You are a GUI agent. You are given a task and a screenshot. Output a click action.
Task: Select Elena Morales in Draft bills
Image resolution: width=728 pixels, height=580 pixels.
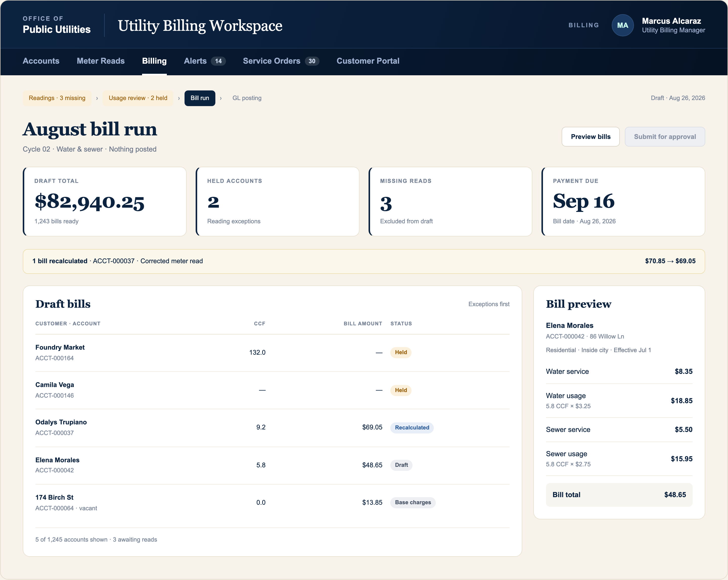point(272,465)
